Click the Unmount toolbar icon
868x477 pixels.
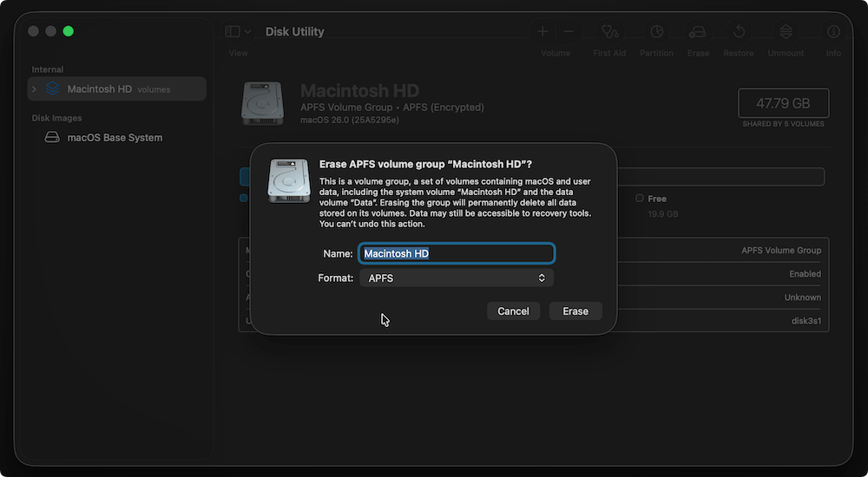(x=786, y=31)
